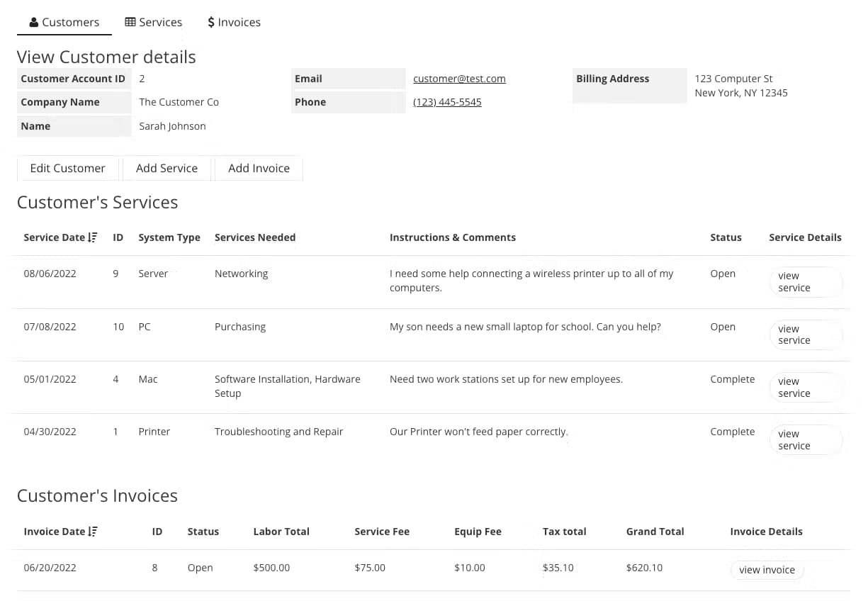Click the Invoice Date sort icon
This screenshot has width=868, height=601.
(x=93, y=532)
